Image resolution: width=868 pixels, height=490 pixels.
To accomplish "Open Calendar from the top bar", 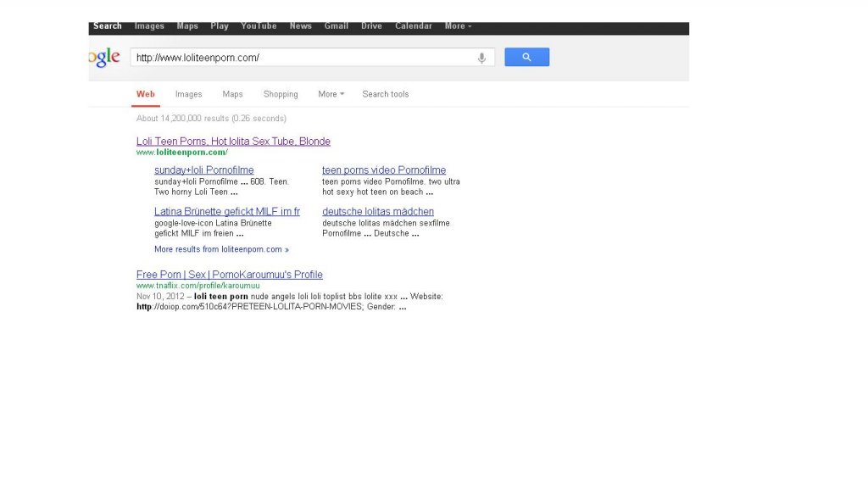I will (x=413, y=26).
